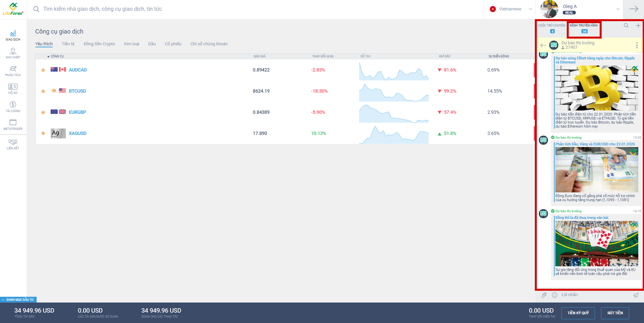Switch to the Đồng tiền Crypto tab
This screenshot has height=323, width=644.
(99, 44)
